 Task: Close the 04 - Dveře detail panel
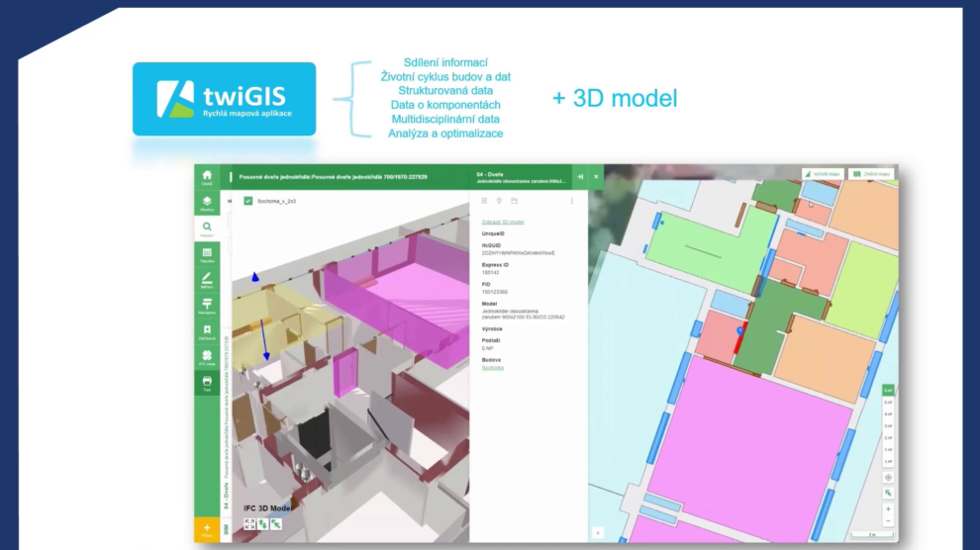tap(596, 177)
